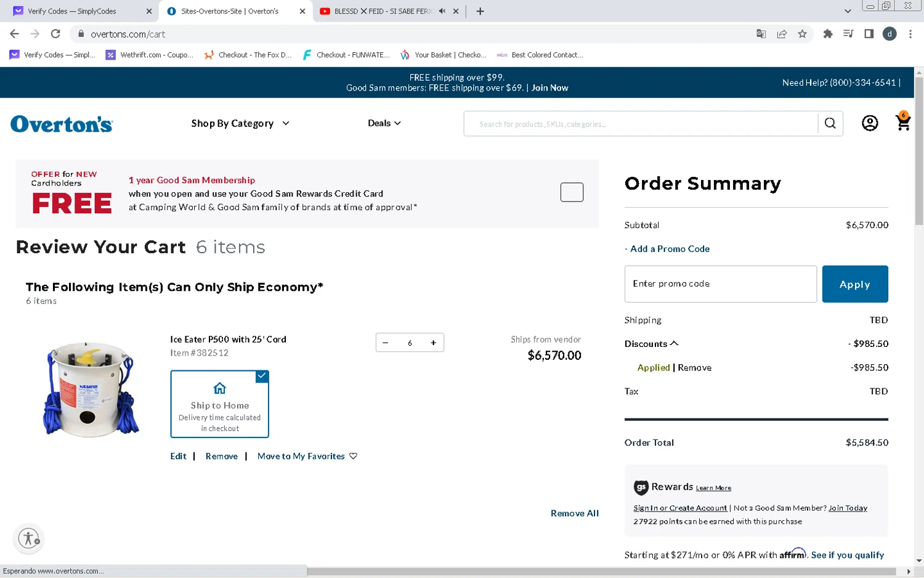Click the Ice Eater P500 product name

point(228,340)
